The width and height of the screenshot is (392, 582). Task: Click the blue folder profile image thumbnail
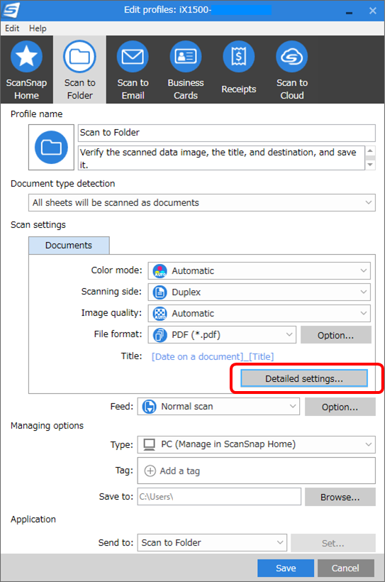point(51,148)
